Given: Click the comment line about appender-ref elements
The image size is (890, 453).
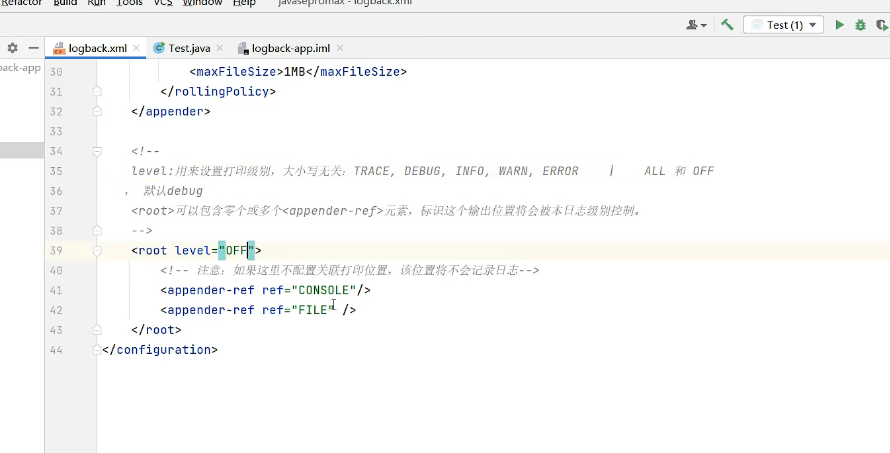Looking at the screenshot, I should 386,211.
